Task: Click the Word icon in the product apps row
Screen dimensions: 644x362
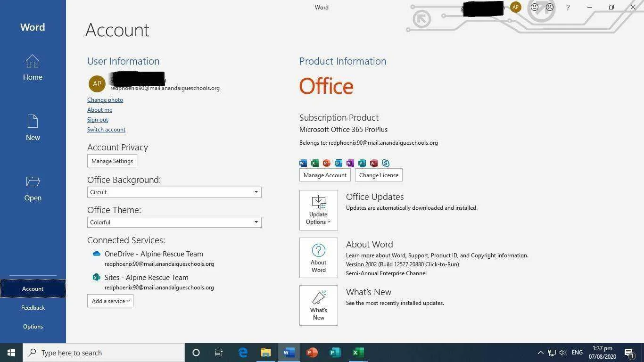Action: pos(303,163)
